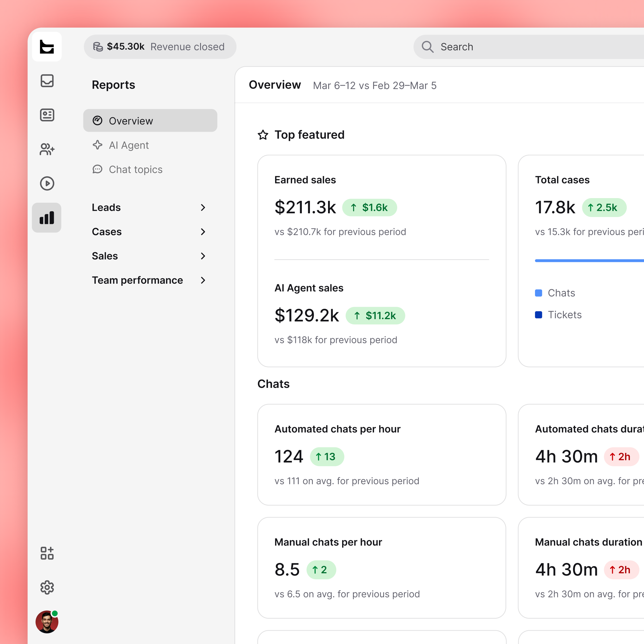Image resolution: width=644 pixels, height=644 pixels.
Task: Click the Tickets legend color swatch
Action: (x=538, y=315)
